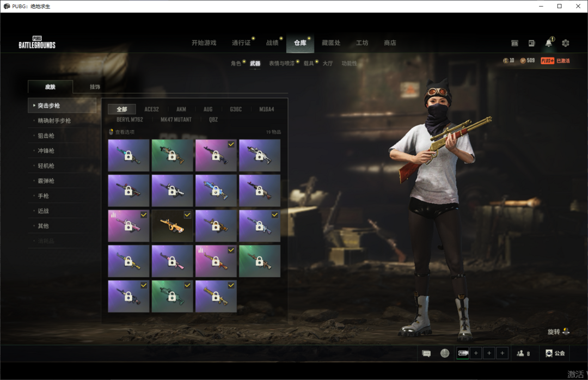588x380 pixels.
Task: Click the crate-like icon beside the news icon
Action: click(514, 43)
